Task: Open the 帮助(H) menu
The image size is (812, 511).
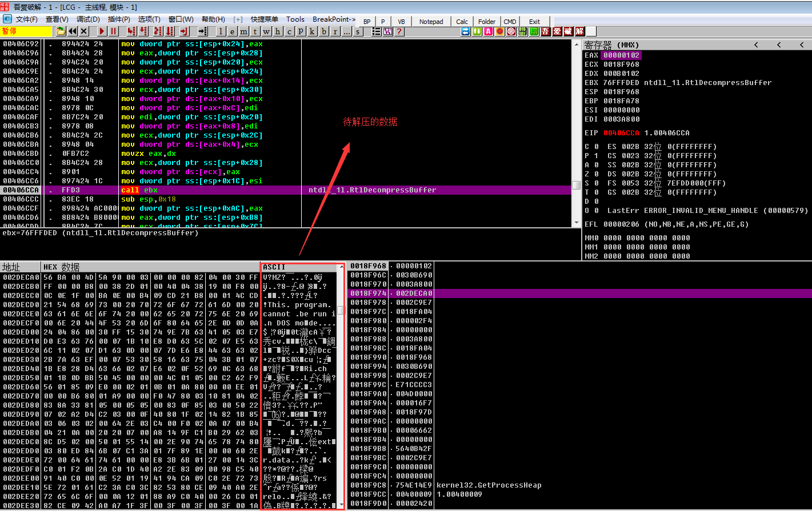Action: 213,19
